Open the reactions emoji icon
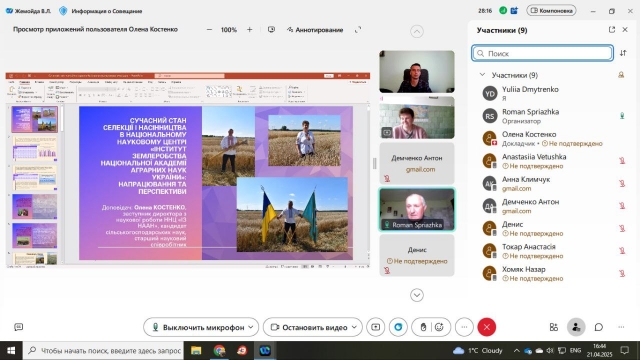This screenshot has width=640, height=360. coord(439,327)
